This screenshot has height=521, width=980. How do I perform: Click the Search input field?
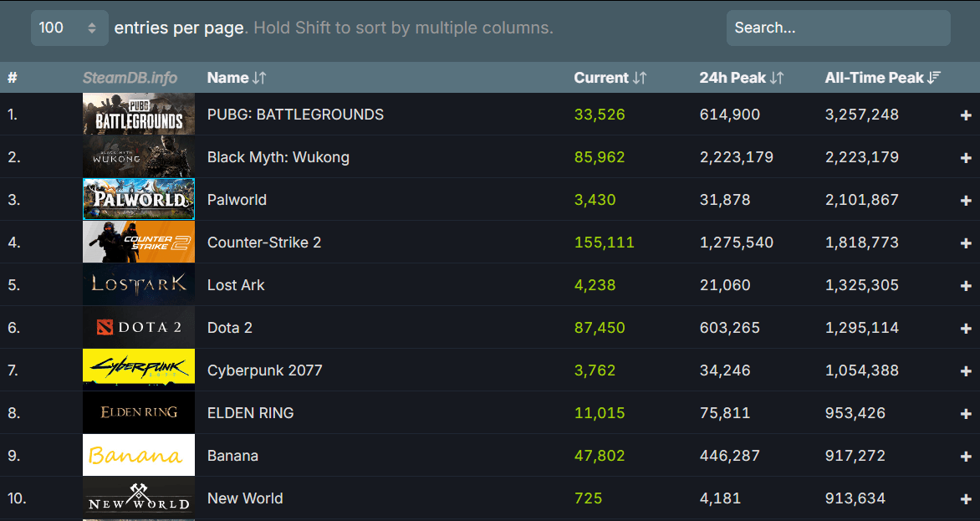tap(838, 28)
